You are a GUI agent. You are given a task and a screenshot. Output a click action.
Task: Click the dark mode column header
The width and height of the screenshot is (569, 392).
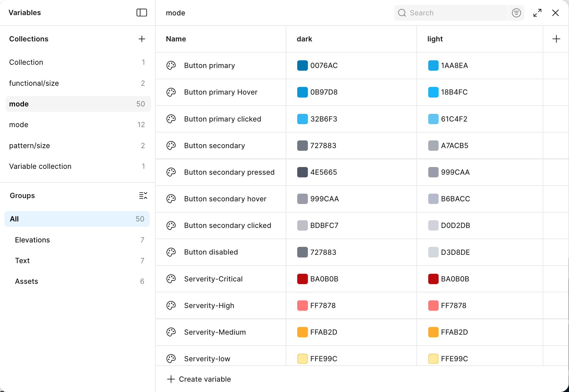[304, 39]
